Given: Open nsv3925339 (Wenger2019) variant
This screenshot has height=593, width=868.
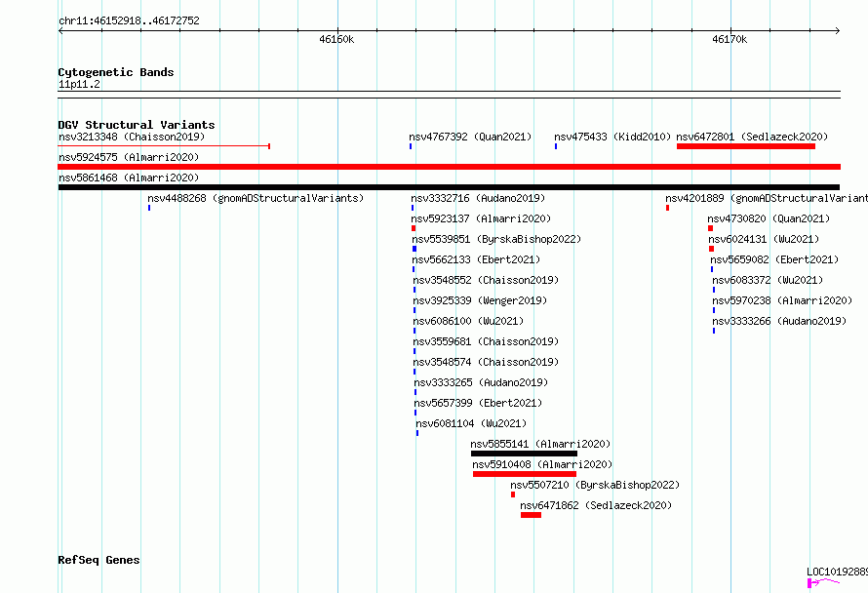Looking at the screenshot, I should [x=480, y=300].
